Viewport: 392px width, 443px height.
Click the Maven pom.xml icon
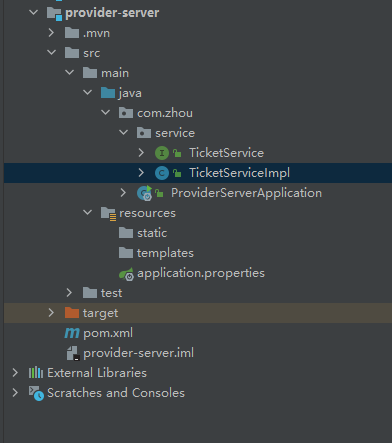[x=72, y=333]
